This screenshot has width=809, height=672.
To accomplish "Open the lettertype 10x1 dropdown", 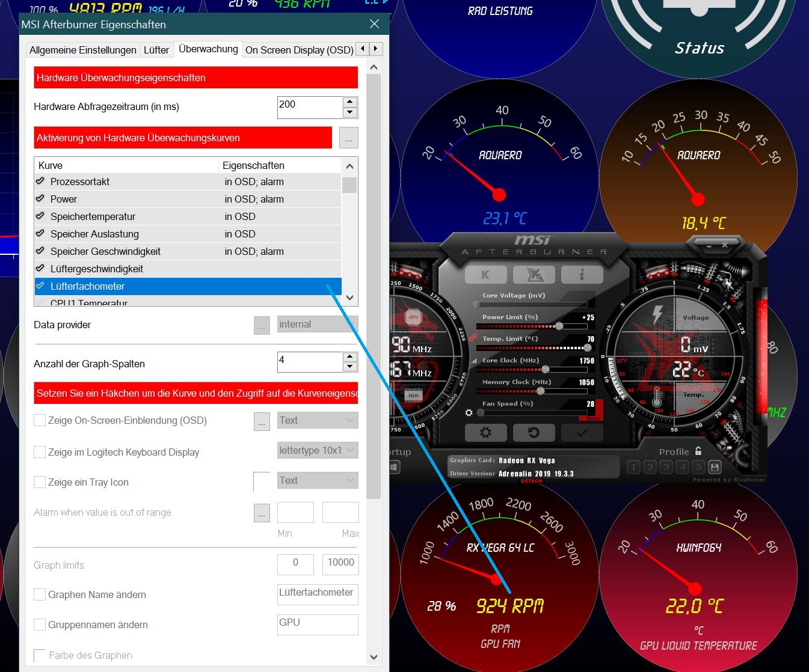I will (x=318, y=450).
